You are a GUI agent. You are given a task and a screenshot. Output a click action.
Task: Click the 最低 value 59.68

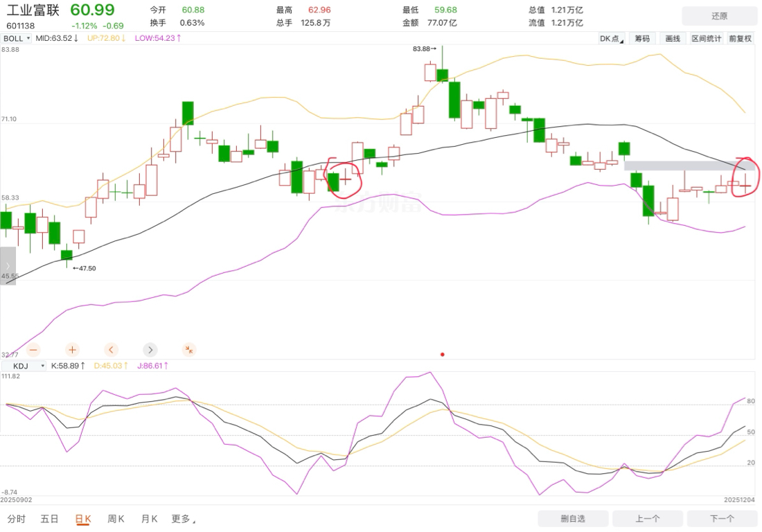pyautogui.click(x=445, y=10)
